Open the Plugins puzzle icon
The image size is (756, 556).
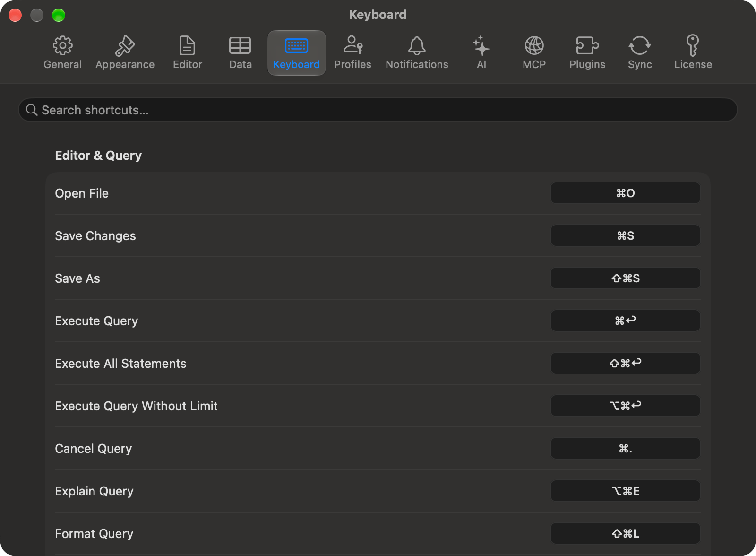587,46
